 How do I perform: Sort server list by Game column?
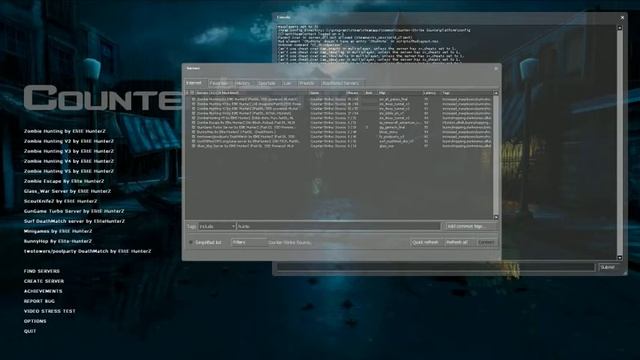[x=327, y=93]
